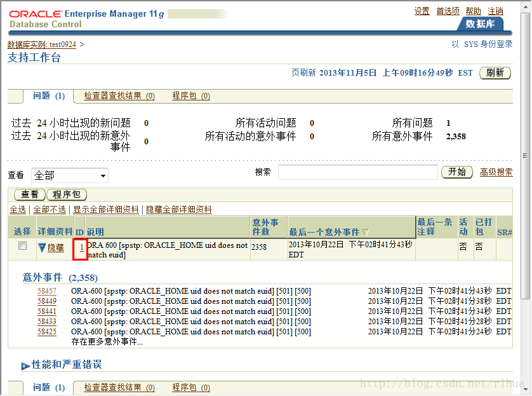
Task: Select the upper 问题 (1) tab
Action: (x=49, y=96)
